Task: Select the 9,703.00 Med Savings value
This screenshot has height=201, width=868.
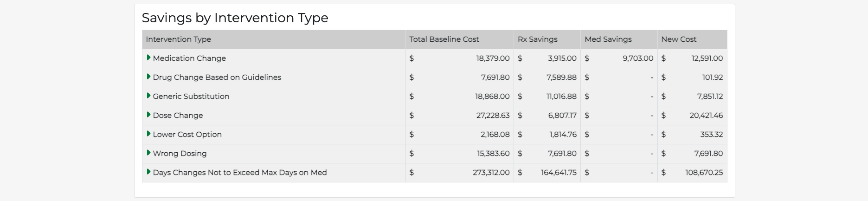Action: pyautogui.click(x=638, y=58)
